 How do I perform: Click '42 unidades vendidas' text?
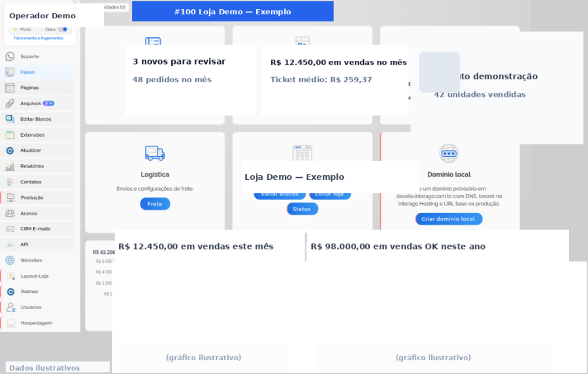point(480,95)
